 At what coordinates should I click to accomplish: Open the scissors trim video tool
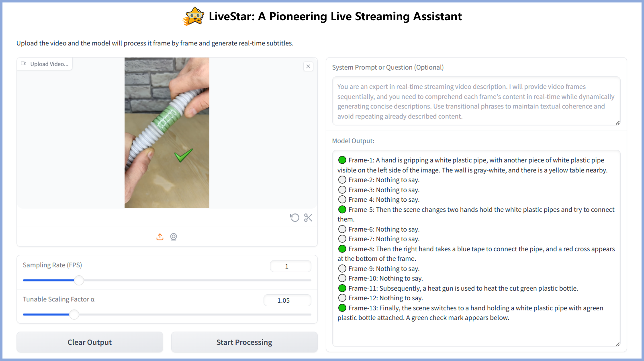[308, 217]
